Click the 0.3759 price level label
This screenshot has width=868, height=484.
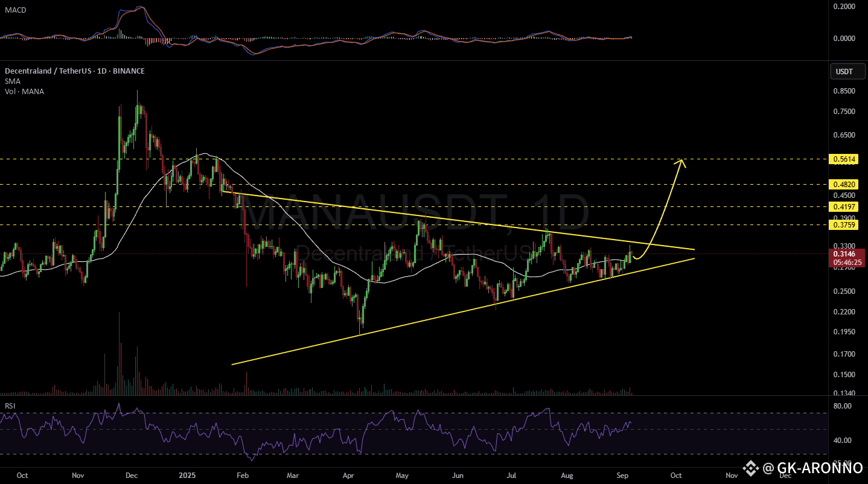pyautogui.click(x=844, y=224)
